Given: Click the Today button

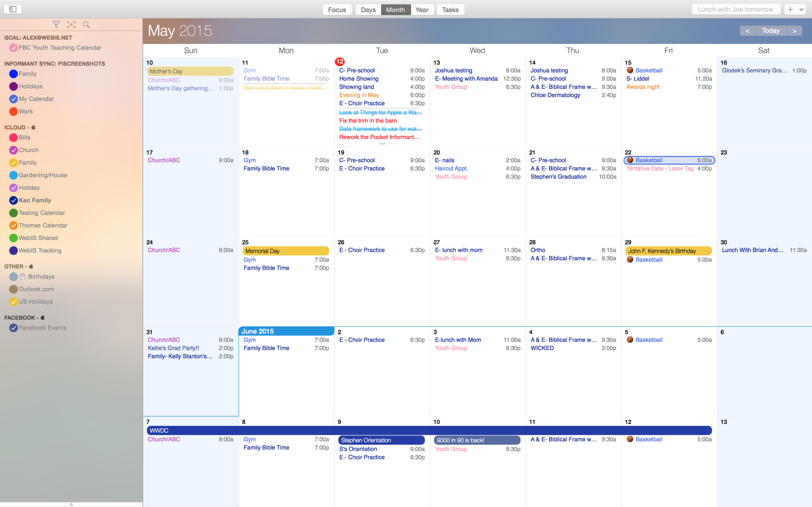Looking at the screenshot, I should [771, 31].
